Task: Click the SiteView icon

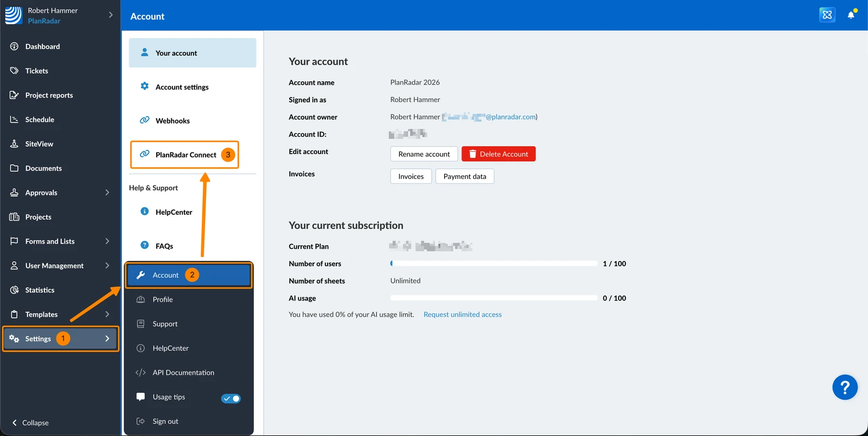Action: pos(15,144)
